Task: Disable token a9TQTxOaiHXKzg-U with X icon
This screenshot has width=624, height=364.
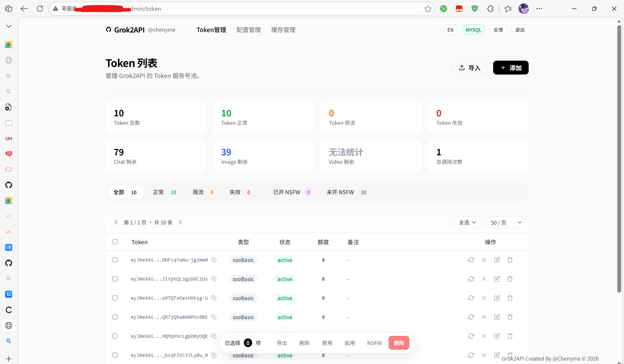Action: [484, 298]
